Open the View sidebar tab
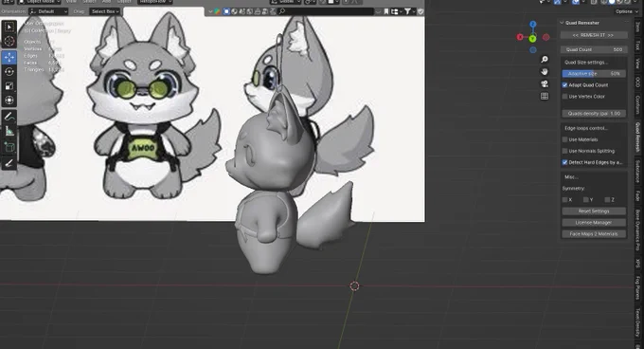The height and width of the screenshot is (349, 644). pos(637,63)
